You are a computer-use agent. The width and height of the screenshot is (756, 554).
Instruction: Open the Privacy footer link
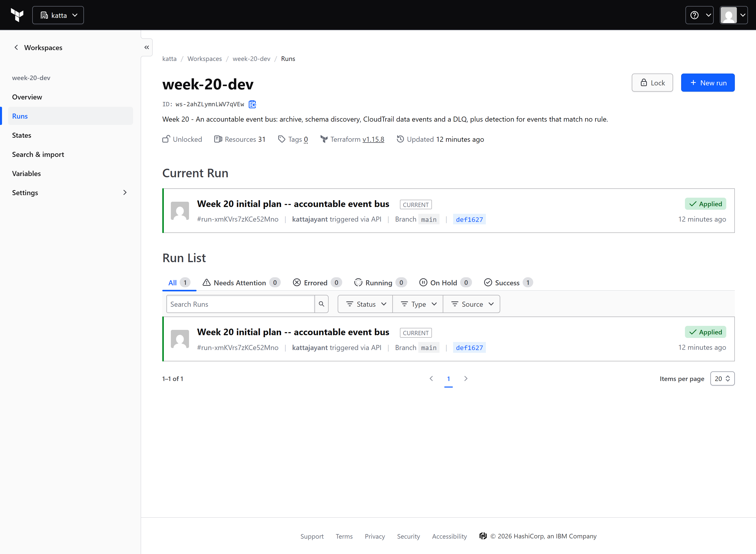tap(375, 536)
